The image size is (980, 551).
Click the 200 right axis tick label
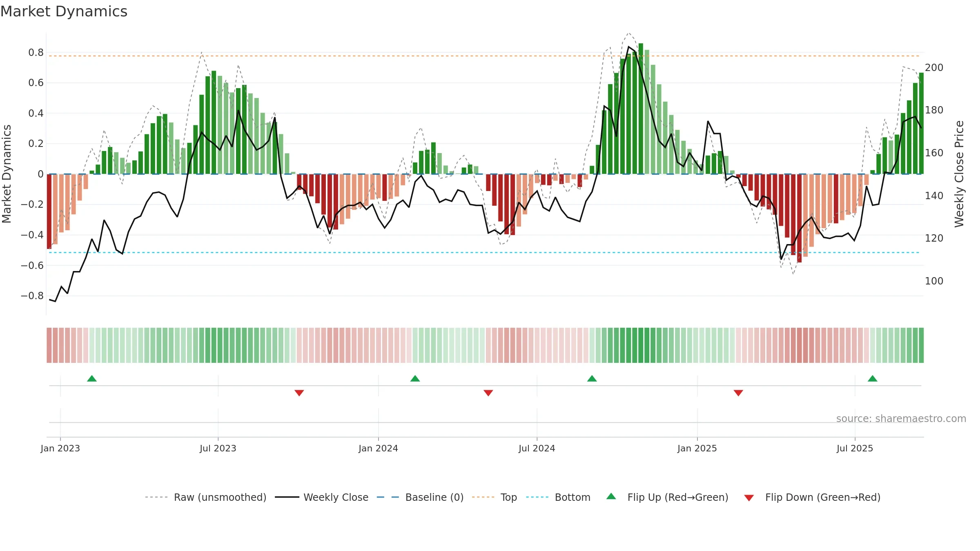(934, 67)
